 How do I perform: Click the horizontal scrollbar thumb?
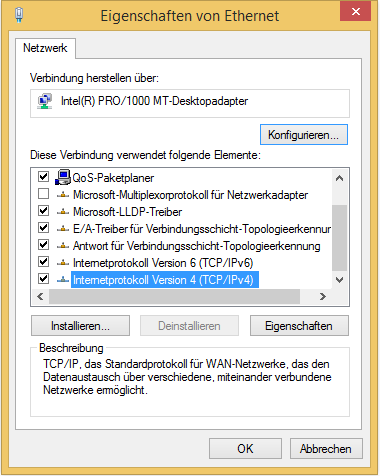coord(174,296)
